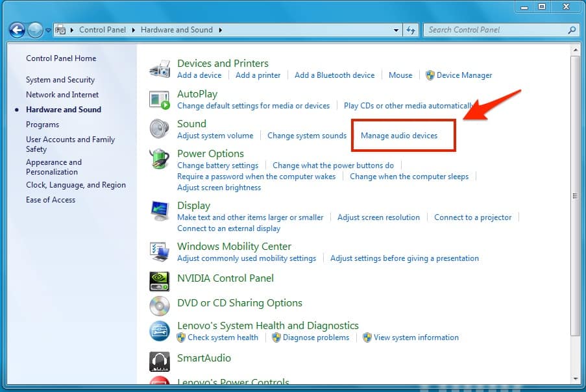This screenshot has width=586, height=392.
Task: Click Connect to an external display
Action: 228,228
